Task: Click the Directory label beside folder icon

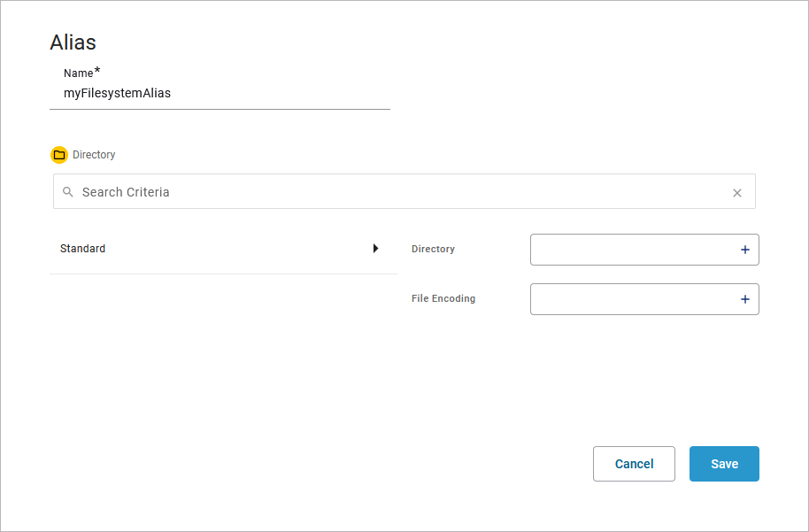Action: [94, 155]
